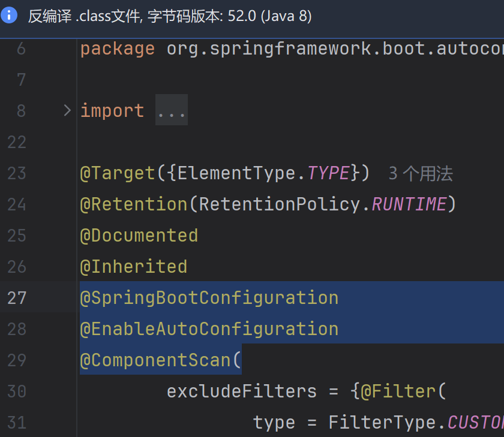
Task: Click line number 29 in gutter
Action: [x=17, y=360]
